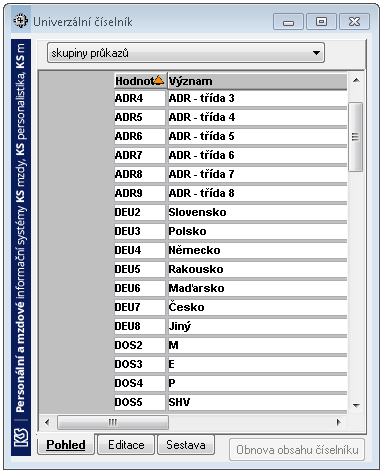Screen dimensions: 381x472
Task: Select the ADR5 value cell
Action: tap(140, 117)
